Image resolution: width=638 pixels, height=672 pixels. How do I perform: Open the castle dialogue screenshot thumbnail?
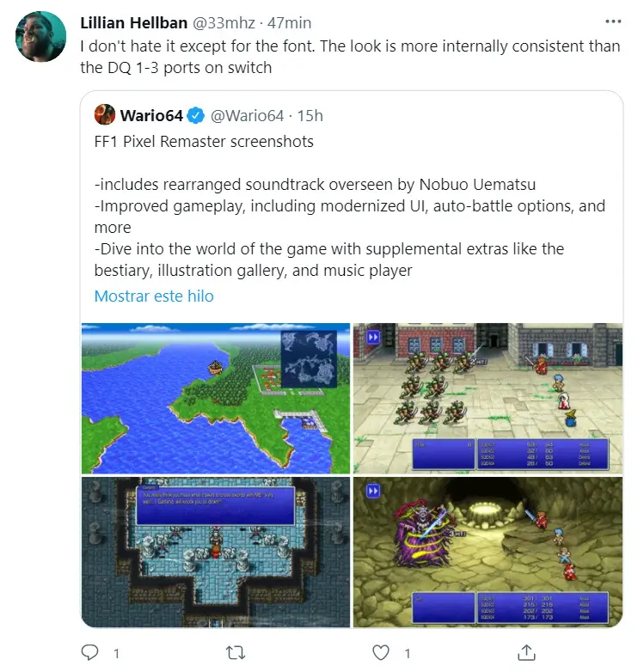coord(216,553)
